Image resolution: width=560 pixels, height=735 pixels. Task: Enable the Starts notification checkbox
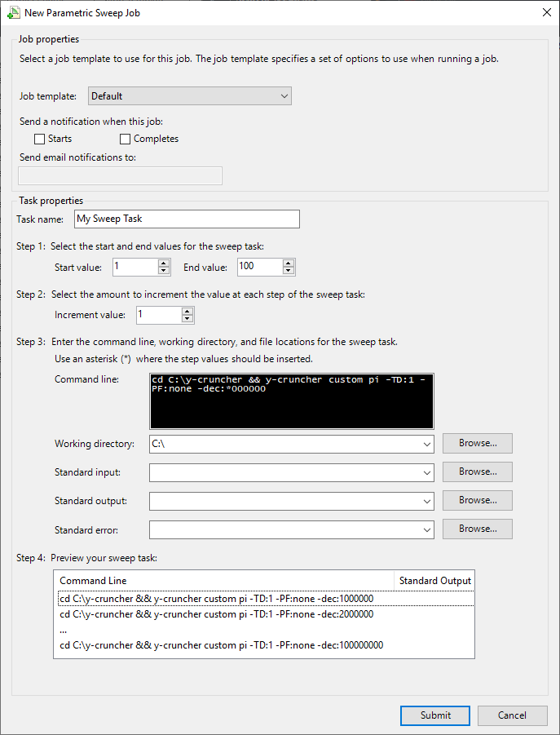39,139
